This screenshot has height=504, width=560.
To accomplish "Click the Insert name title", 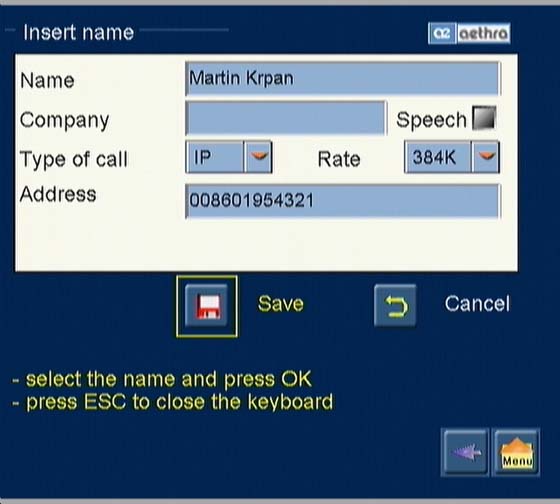I will point(79,33).
